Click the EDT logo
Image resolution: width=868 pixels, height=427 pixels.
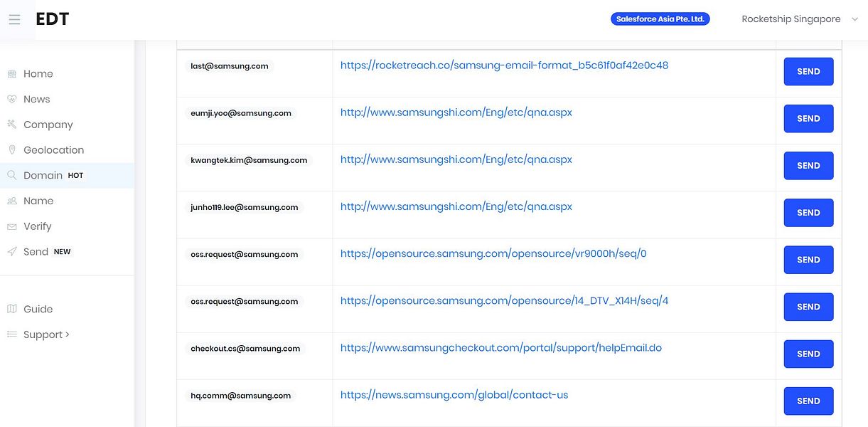[52, 19]
